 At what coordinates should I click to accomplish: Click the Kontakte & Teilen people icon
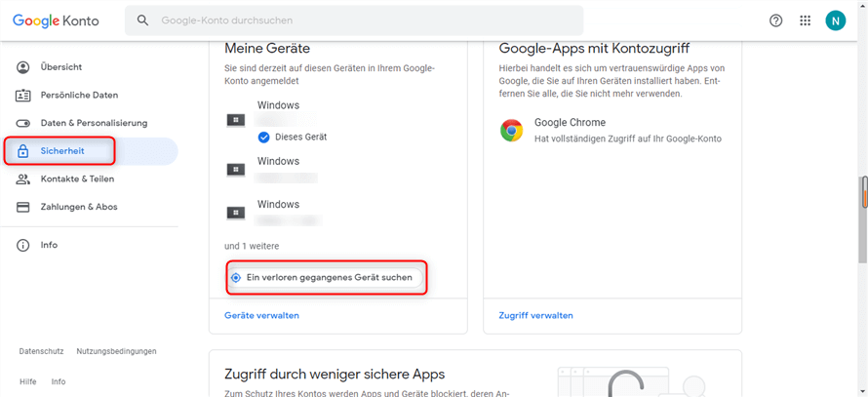[x=22, y=179]
